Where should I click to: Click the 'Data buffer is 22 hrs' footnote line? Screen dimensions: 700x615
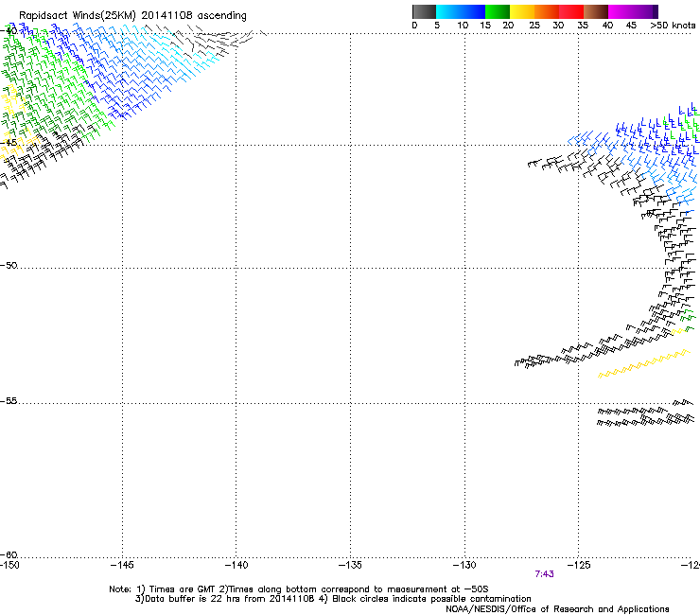click(333, 599)
